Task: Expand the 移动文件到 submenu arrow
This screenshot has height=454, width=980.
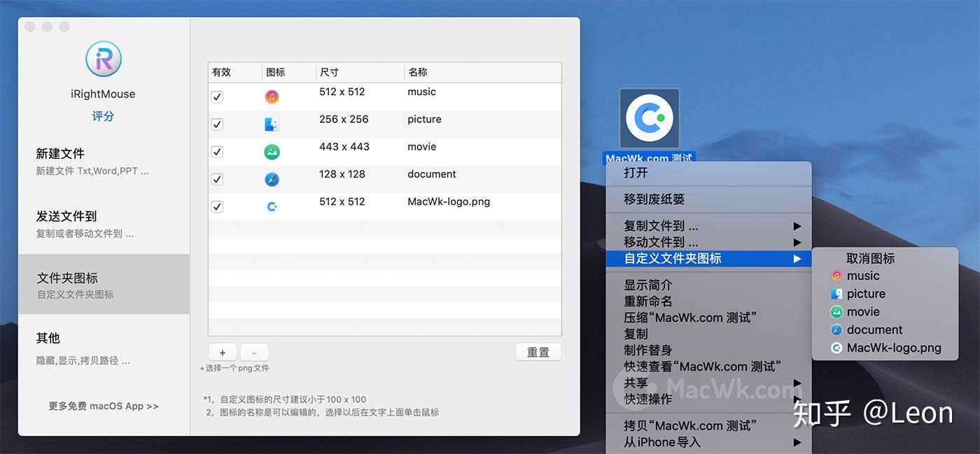Action: [x=797, y=242]
